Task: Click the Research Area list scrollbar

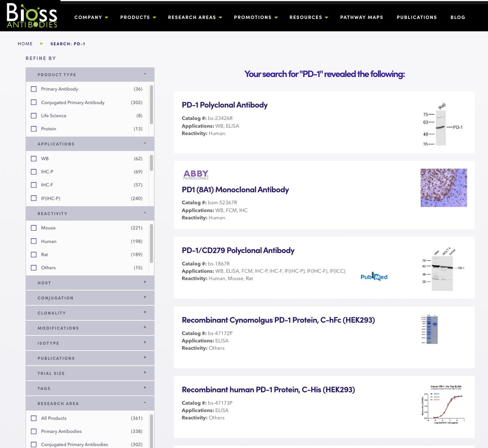Action: [x=151, y=431]
